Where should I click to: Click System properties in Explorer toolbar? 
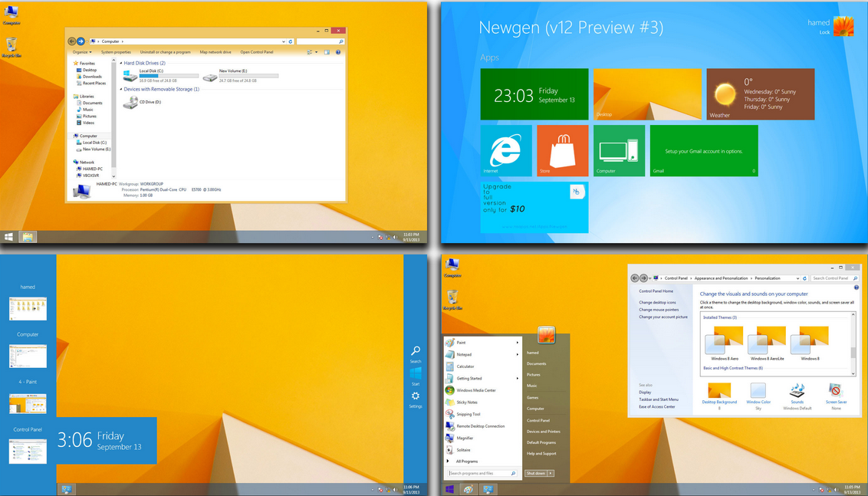pos(116,52)
